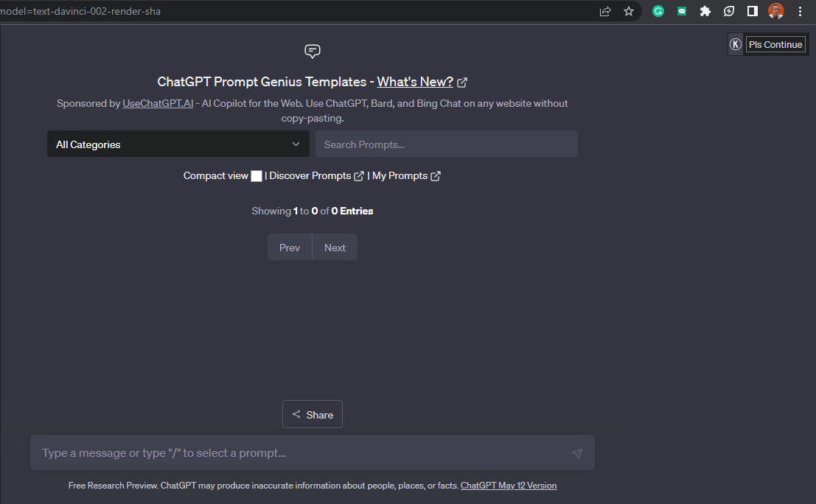Image resolution: width=816 pixels, height=504 pixels.
Task: Click the share page icon in address bar
Action: tap(604, 12)
